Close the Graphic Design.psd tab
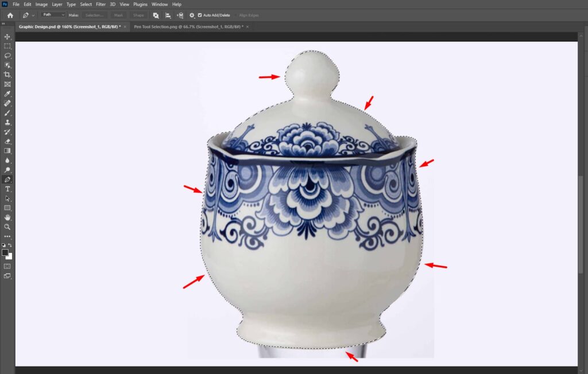This screenshot has height=374, width=588. pyautogui.click(x=125, y=26)
